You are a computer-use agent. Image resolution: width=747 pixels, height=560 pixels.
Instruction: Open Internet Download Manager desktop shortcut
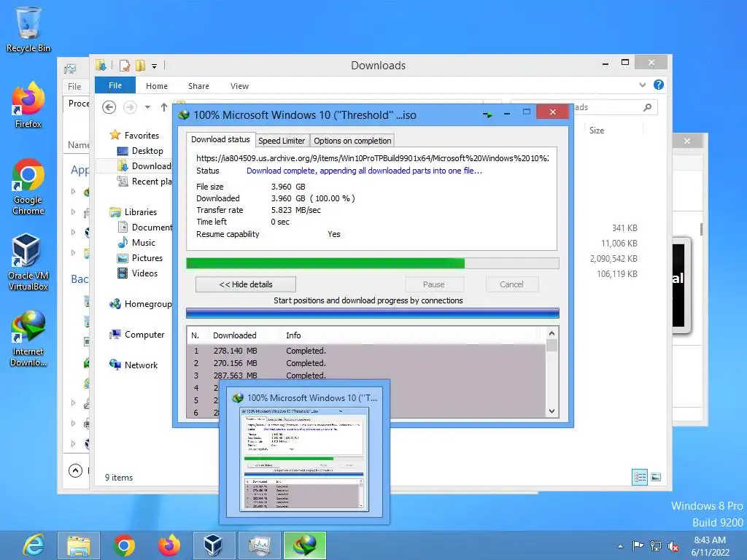coord(28,338)
